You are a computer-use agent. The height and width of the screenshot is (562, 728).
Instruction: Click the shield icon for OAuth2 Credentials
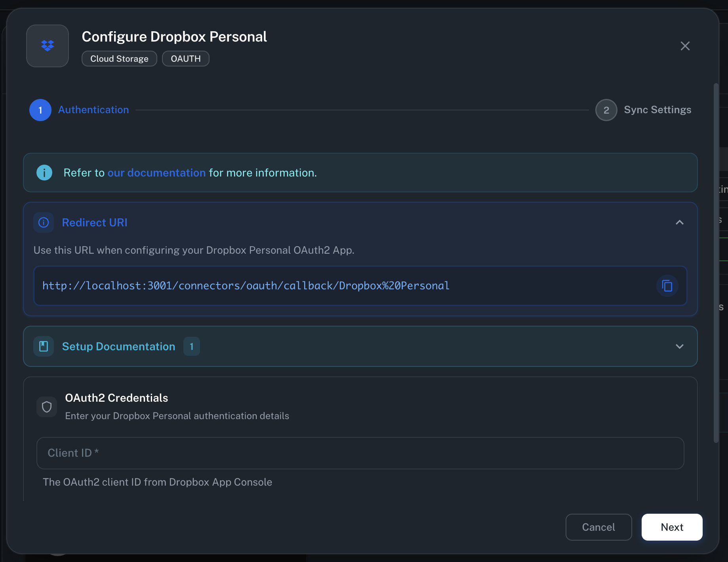tap(46, 406)
